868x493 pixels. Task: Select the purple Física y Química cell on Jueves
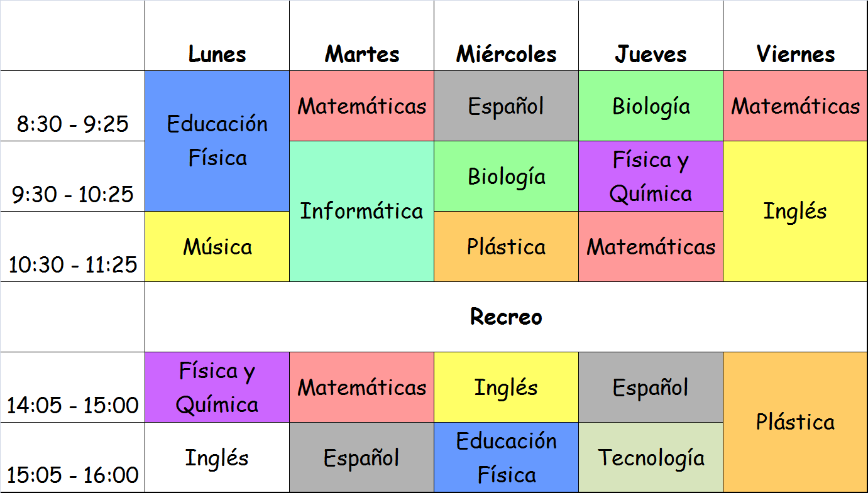(x=651, y=176)
